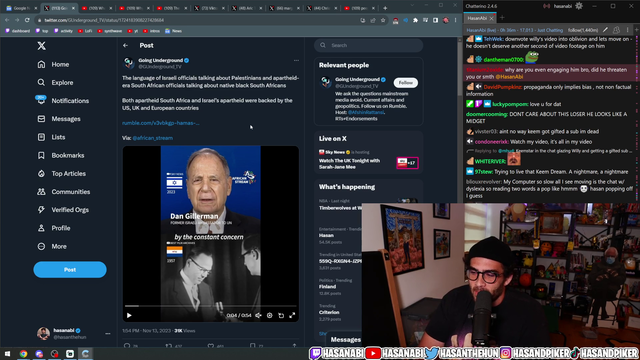The image size is (640, 360).
Task: Open Chatterino moderation pencil icon
Action: point(605,30)
